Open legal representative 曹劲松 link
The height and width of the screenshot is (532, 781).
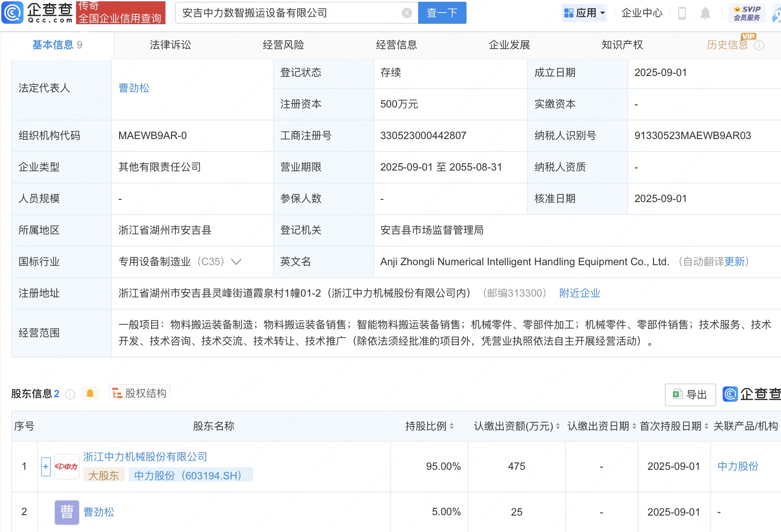[134, 88]
